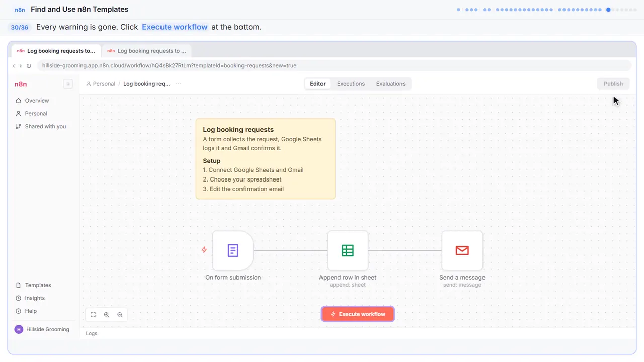Viewport: 644px width, 362px height.
Task: Go back using the browser back arrow
Action: (14, 66)
